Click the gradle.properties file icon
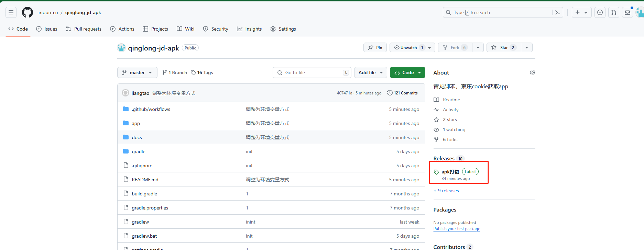Screen dimensions: 644x250 point(126,207)
